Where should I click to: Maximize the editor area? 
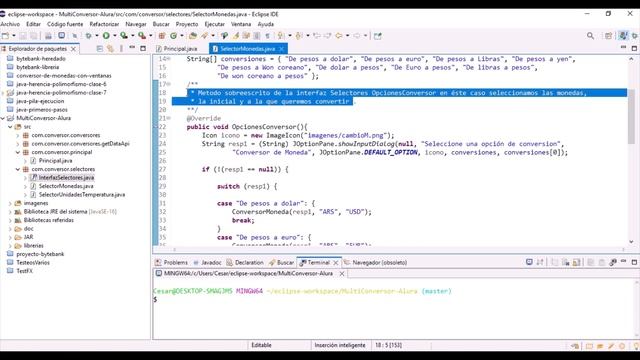(634, 48)
